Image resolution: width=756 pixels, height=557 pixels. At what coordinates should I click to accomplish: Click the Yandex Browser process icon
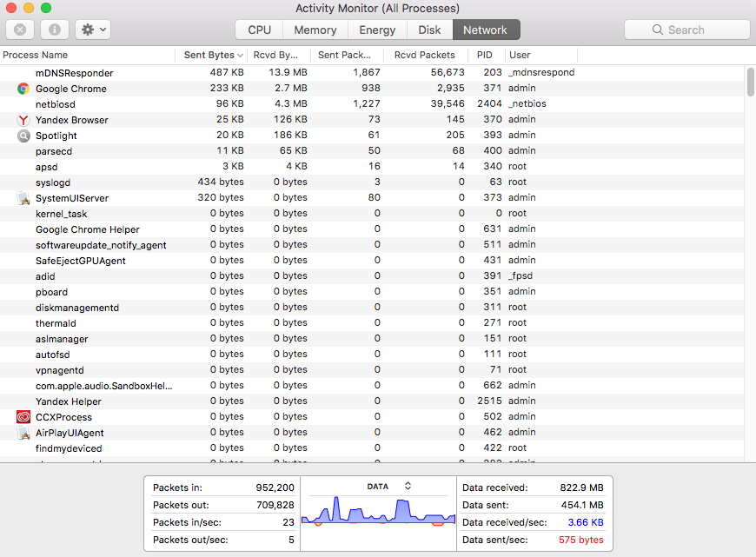pos(23,120)
